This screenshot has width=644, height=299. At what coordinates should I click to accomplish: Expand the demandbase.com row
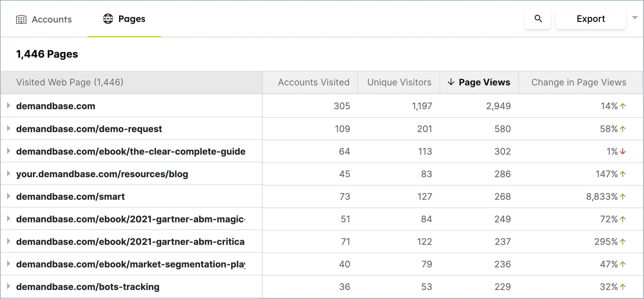coord(9,105)
